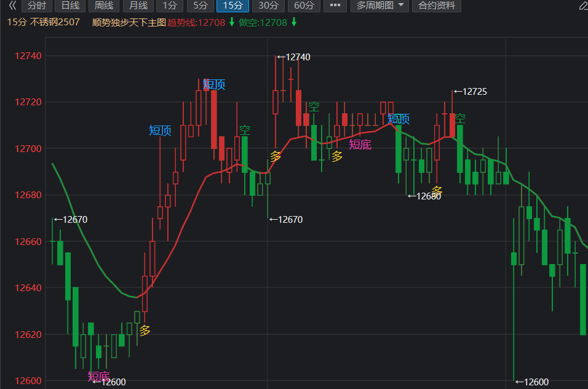Click the 趋势线:12708 indicator value
This screenshot has height=389, width=588.
coord(196,23)
